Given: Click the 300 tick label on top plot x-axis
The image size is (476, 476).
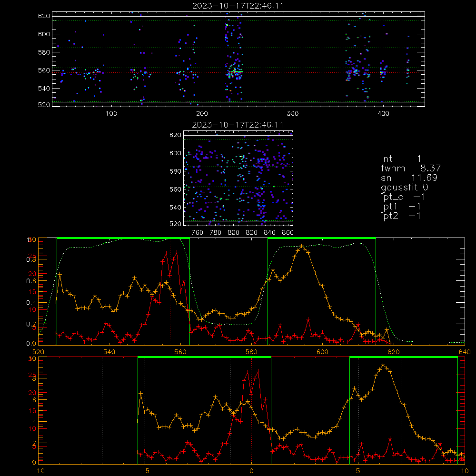Looking at the screenshot, I should (x=293, y=114).
